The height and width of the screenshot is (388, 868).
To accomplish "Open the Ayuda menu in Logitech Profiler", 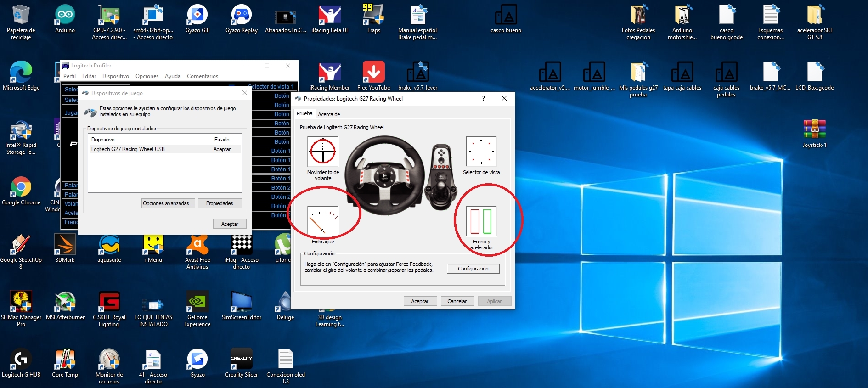I will click(x=173, y=76).
